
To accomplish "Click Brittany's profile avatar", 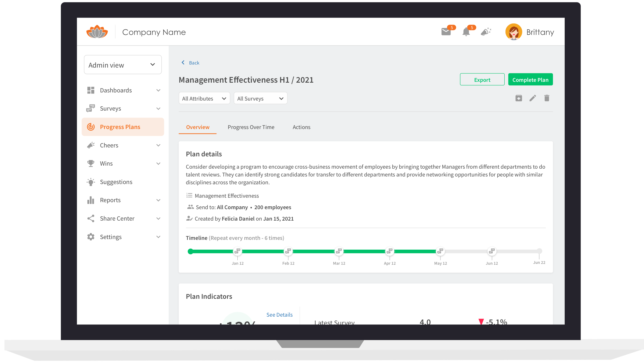I will pyautogui.click(x=514, y=32).
